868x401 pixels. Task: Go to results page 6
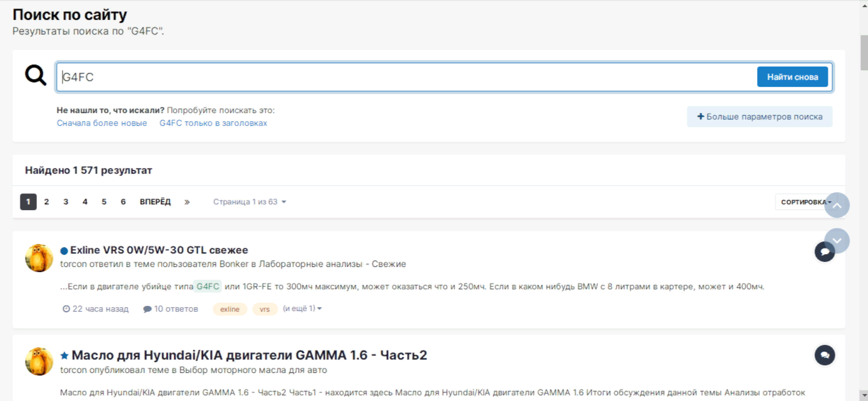coord(123,202)
